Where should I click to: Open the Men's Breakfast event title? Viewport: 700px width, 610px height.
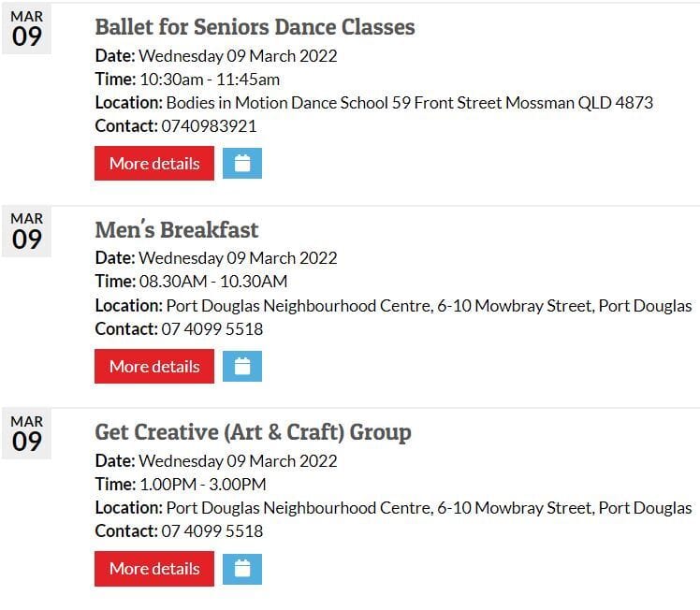pos(177,230)
